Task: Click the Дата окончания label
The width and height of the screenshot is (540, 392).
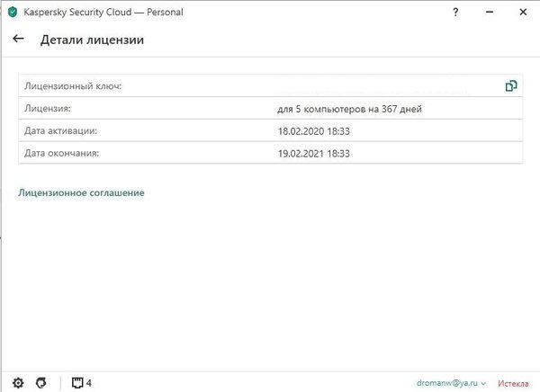Action: point(61,153)
